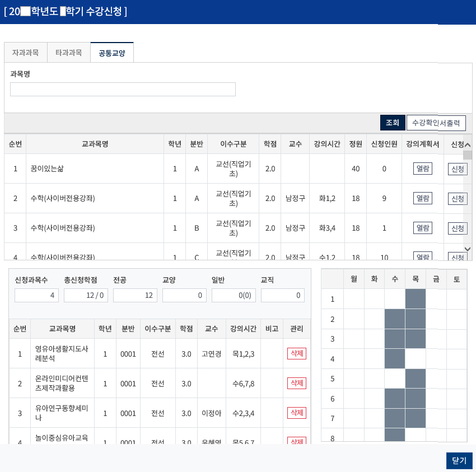Register for 수학(사이버전용강좌) section B via 신청
Screen dimensions: 476x472
pyautogui.click(x=458, y=228)
